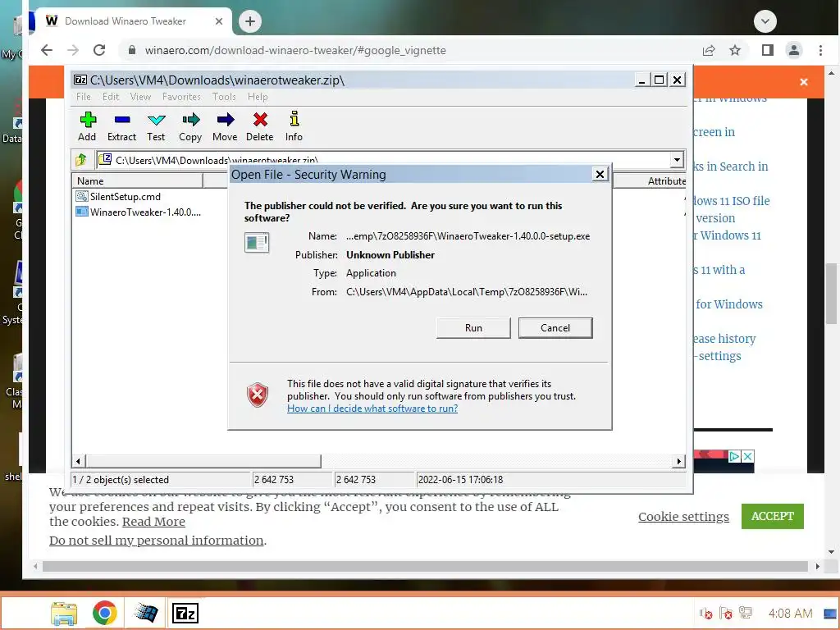Image resolution: width=840 pixels, height=630 pixels.
Task: Open a new Chrome tab with plus button
Action: [x=249, y=21]
